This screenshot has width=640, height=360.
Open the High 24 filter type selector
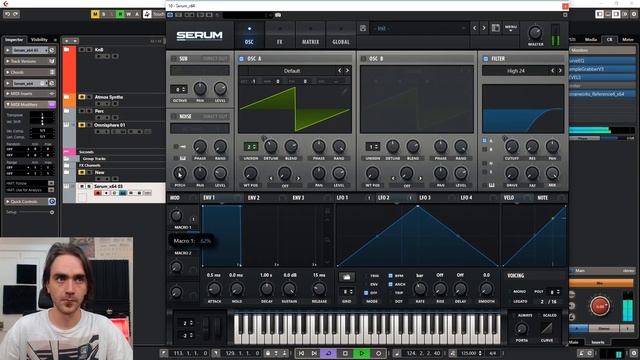click(x=516, y=71)
